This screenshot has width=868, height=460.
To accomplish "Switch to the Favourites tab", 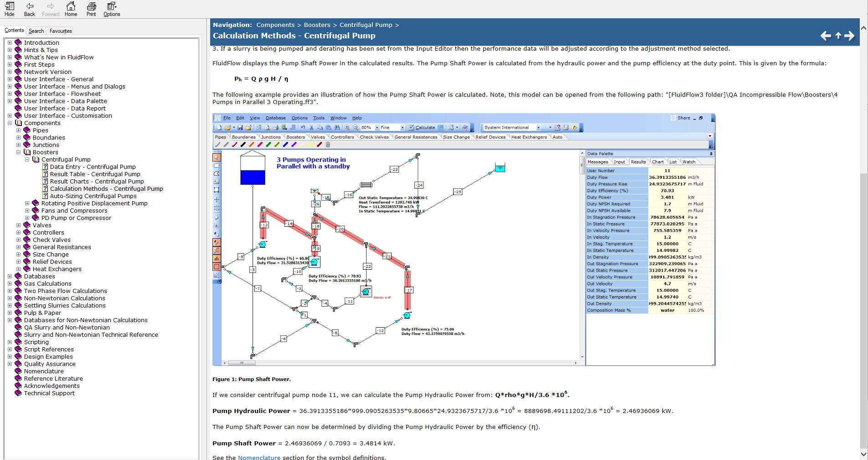I will pos(61,31).
